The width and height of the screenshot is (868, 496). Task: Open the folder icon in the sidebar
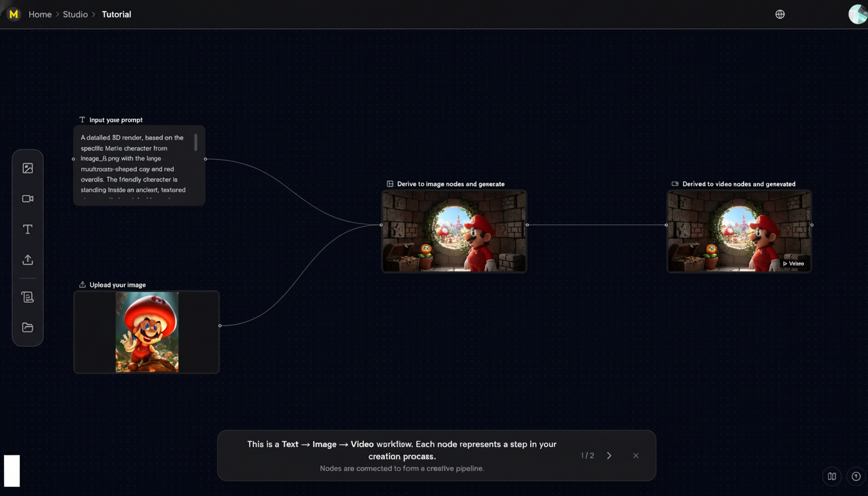pyautogui.click(x=28, y=327)
